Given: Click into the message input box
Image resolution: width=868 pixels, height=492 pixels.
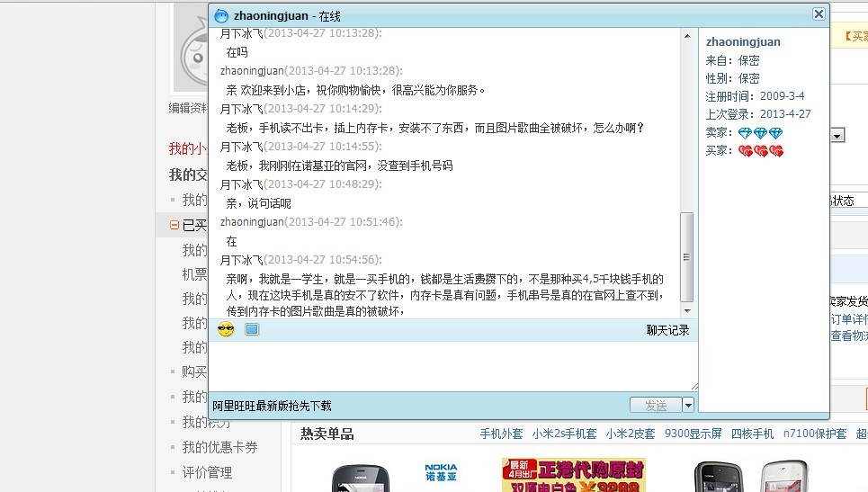Looking at the screenshot, I should click(x=452, y=366).
